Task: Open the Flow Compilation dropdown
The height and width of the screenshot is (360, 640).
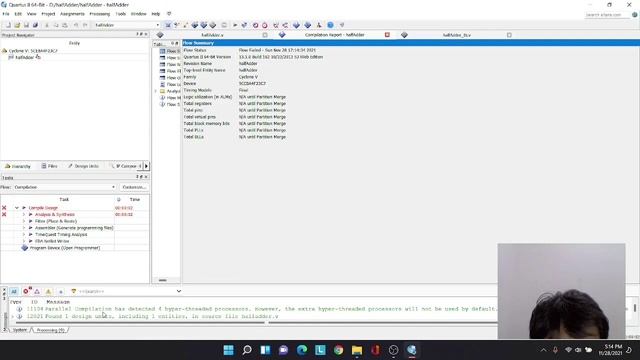Action: (64, 187)
